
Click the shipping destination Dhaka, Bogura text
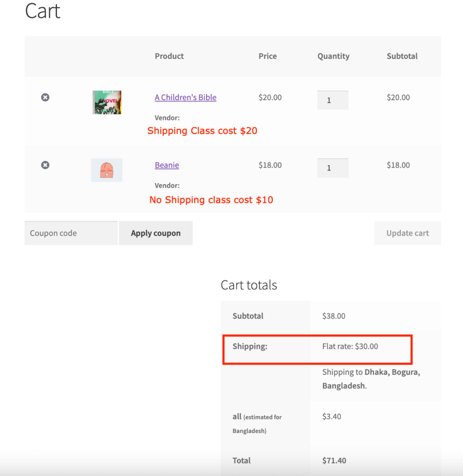tap(392, 372)
